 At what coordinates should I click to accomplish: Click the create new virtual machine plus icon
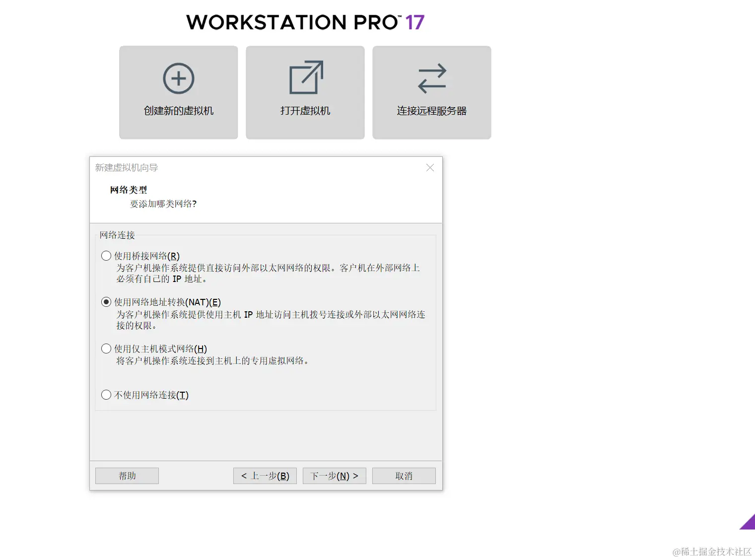tap(179, 78)
